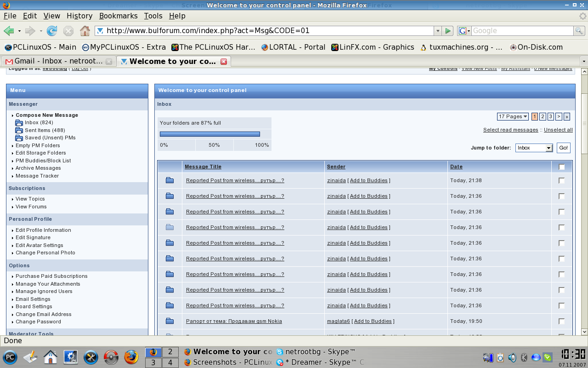The height and width of the screenshot is (368, 588).
Task: Open the maglata6 sender profile
Action: pyautogui.click(x=339, y=321)
